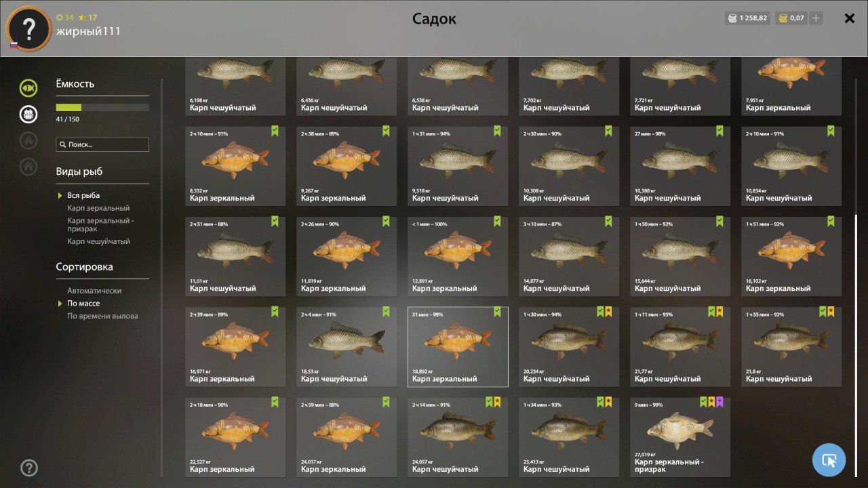Click the fish search field
Screen dimensions: 868x488
(x=102, y=144)
